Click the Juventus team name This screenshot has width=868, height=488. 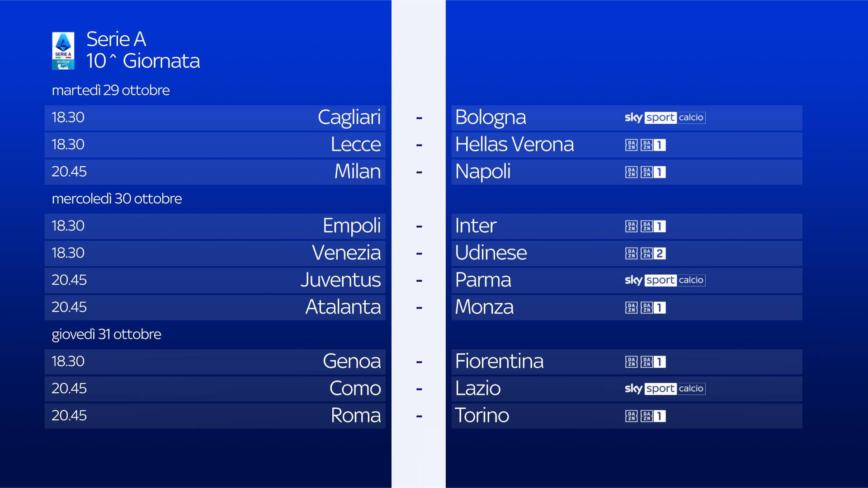pyautogui.click(x=340, y=280)
